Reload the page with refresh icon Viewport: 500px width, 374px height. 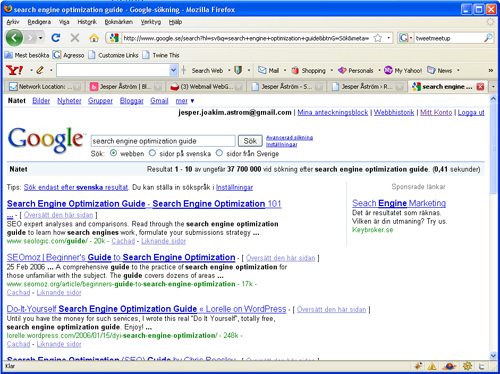pyautogui.click(x=56, y=38)
